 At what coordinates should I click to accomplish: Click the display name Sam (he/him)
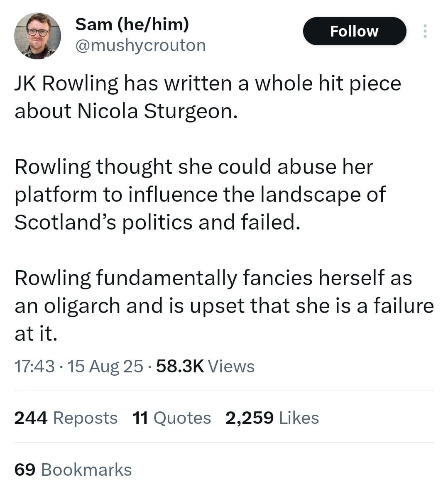pyautogui.click(x=132, y=24)
